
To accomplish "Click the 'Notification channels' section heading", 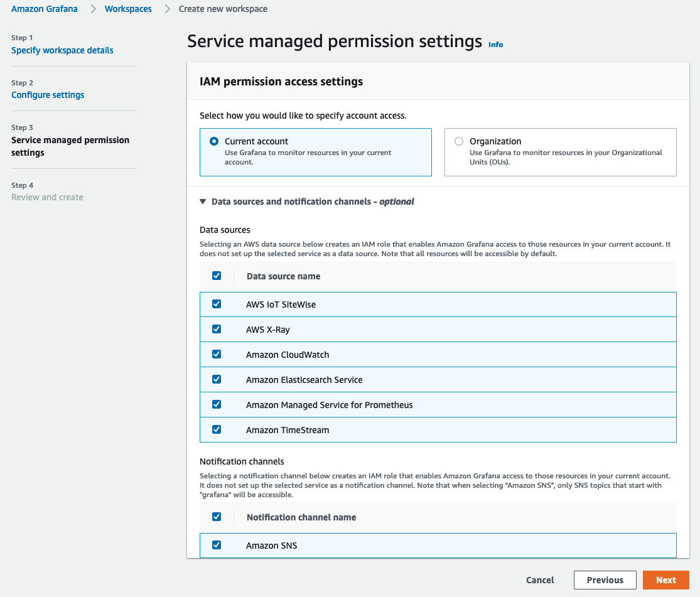I will (x=242, y=461).
